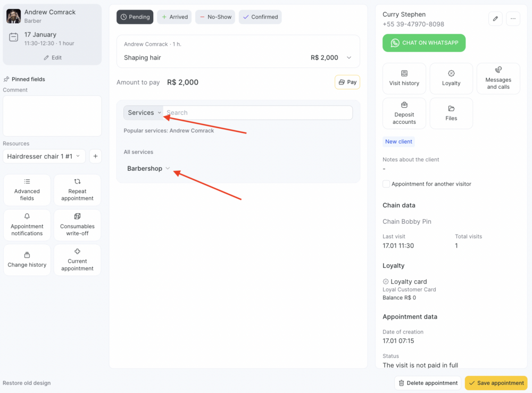Open Messages and calls tile

pos(498,79)
